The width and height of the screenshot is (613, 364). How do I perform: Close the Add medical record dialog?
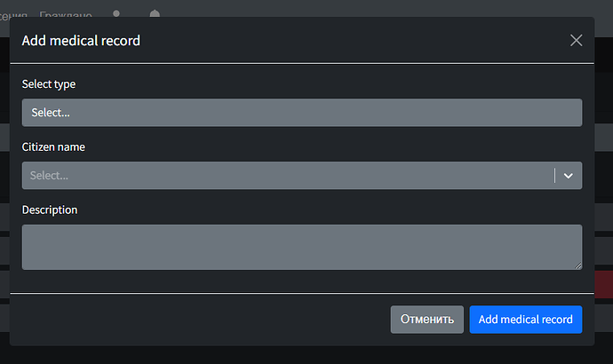click(576, 40)
